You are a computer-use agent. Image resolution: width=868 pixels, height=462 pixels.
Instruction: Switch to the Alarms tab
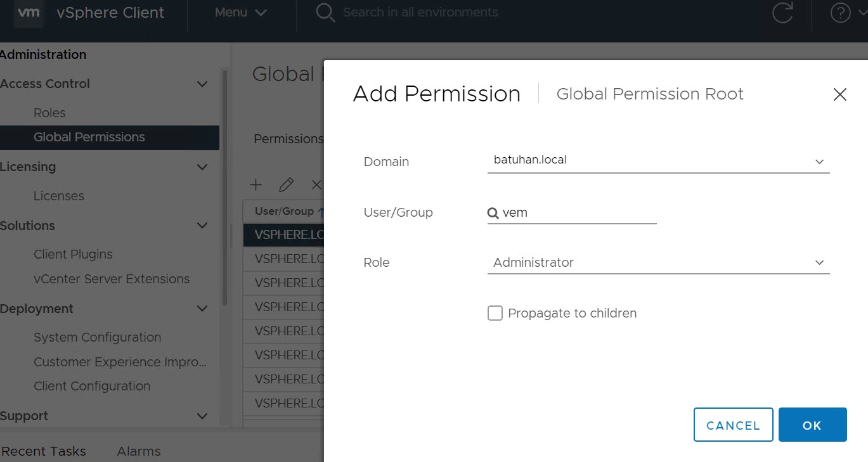138,451
